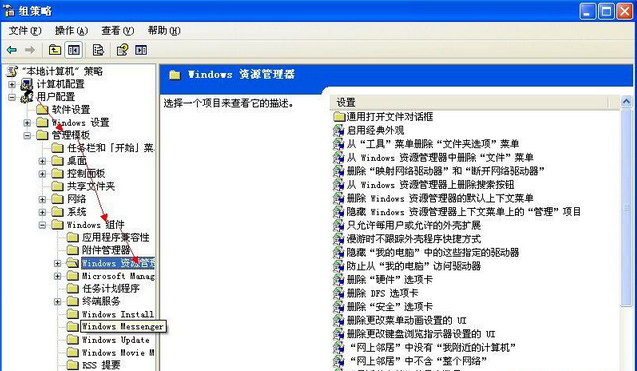Click the Back arrow toolbar icon

[12, 50]
